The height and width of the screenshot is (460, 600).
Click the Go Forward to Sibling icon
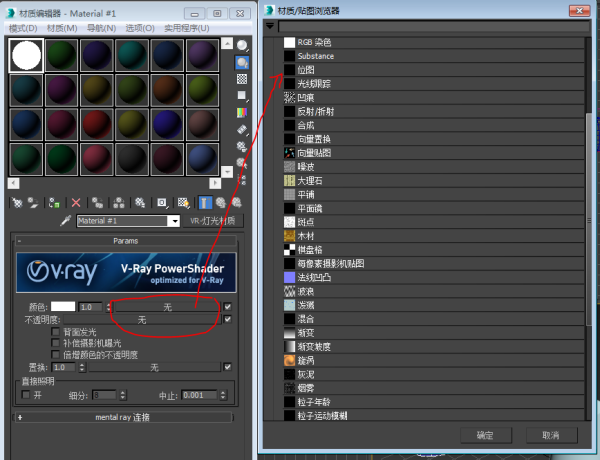point(237,202)
